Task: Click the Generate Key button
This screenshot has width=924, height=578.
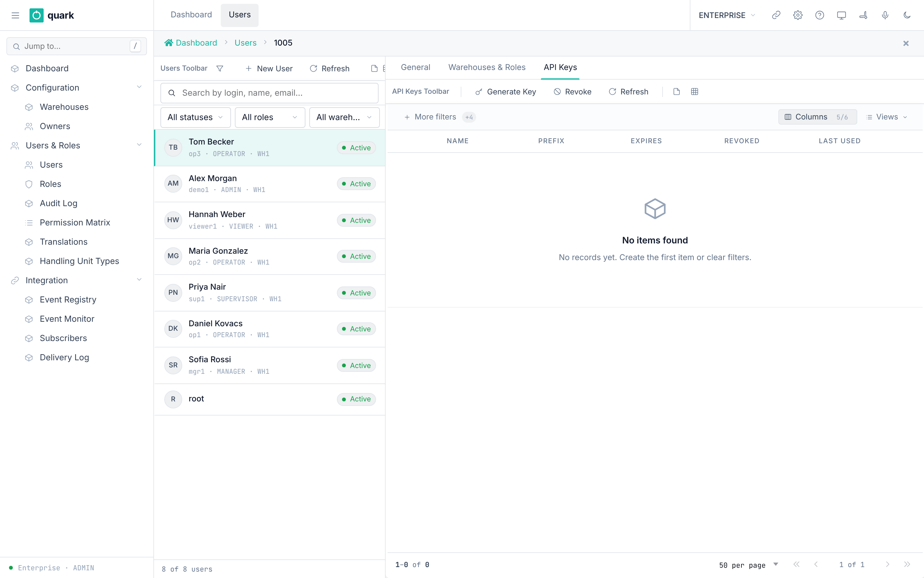Action: click(506, 92)
